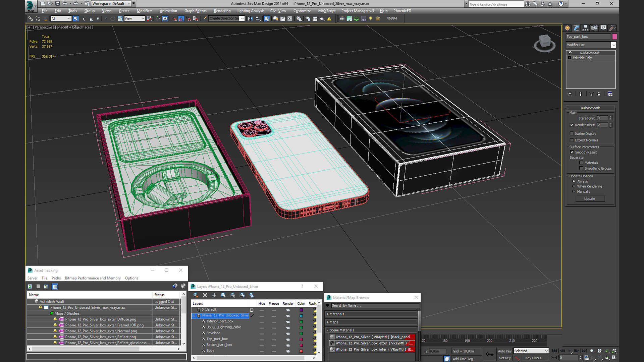
Task: Open the Utilities hammer panel icon
Action: pos(612,28)
